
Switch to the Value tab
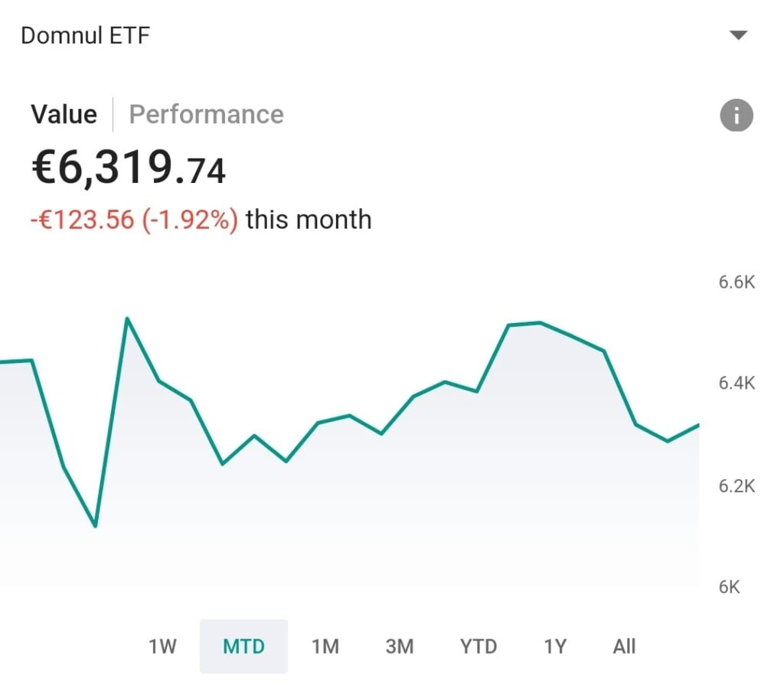64,115
